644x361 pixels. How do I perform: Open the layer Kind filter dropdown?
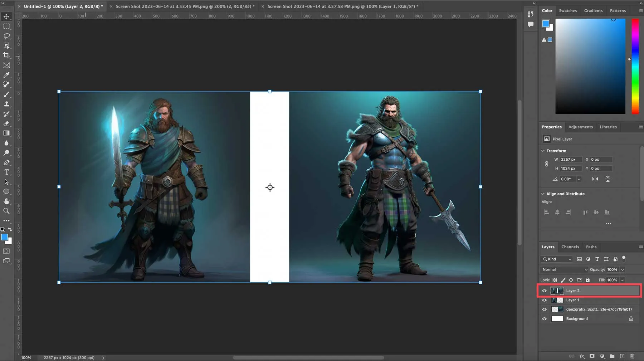click(557, 259)
